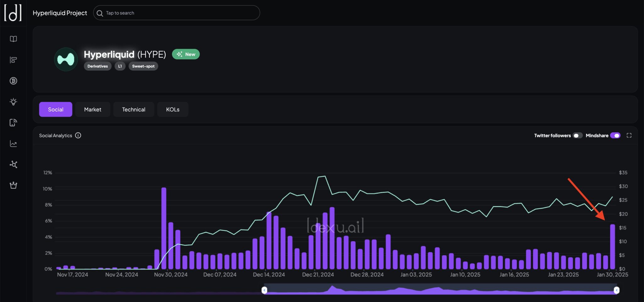Click the Hyperliquid (HYPE) heading
This screenshot has width=644, height=302.
point(125,54)
